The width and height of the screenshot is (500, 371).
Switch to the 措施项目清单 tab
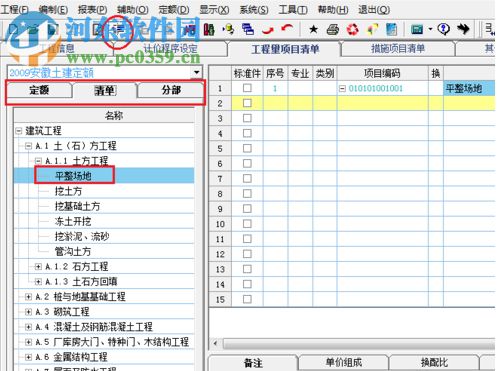[x=398, y=49]
